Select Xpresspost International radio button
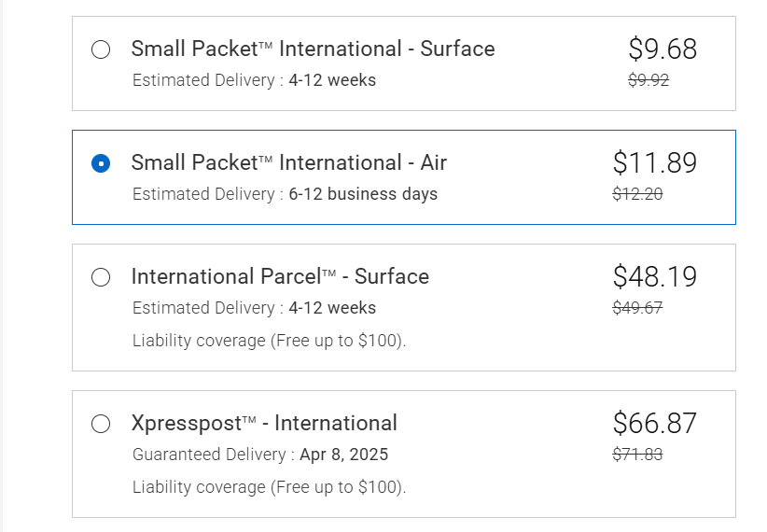767x532 pixels. pos(101,424)
